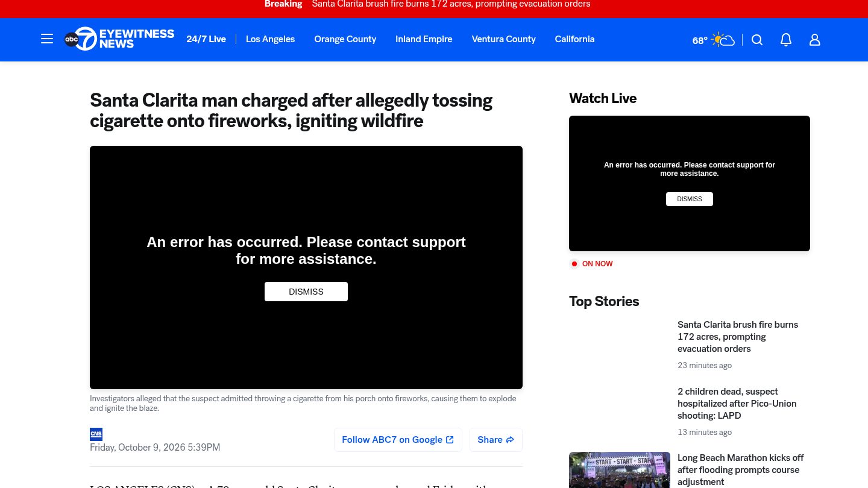Click the Watch Live heading
Screen dimensions: 868x488
[603, 98]
